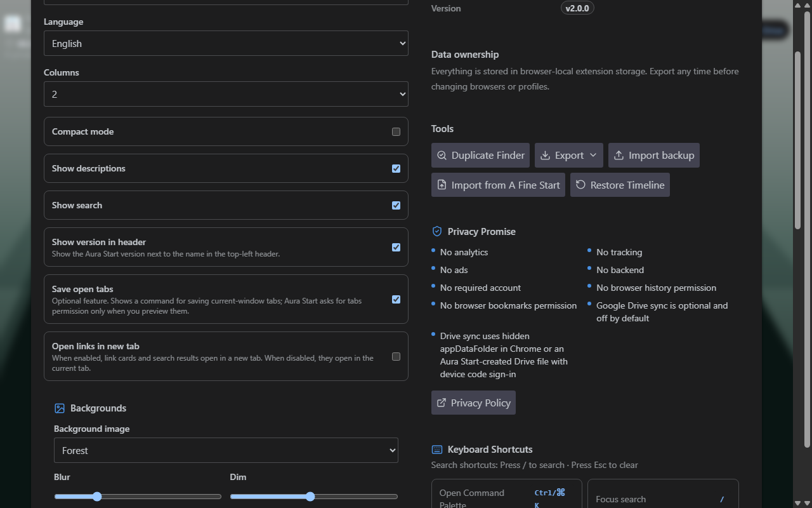Click the Data ownership heading
Image resolution: width=812 pixels, height=508 pixels.
tap(465, 55)
